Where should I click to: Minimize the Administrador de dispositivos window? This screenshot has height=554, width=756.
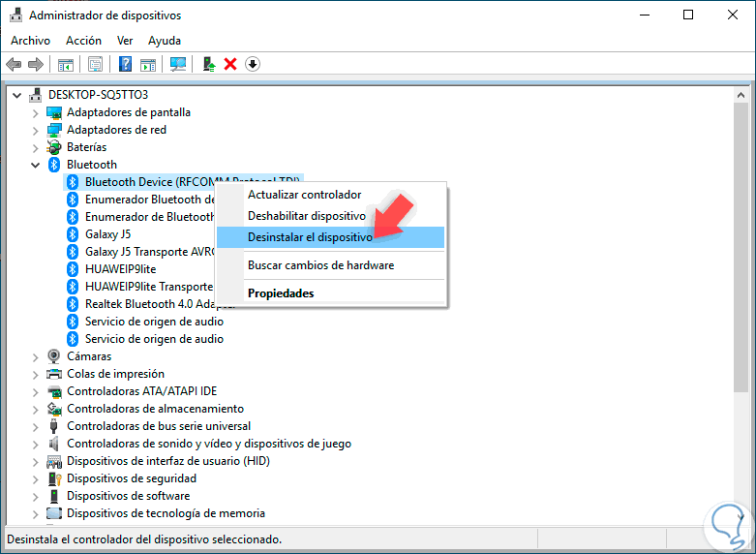click(x=645, y=15)
